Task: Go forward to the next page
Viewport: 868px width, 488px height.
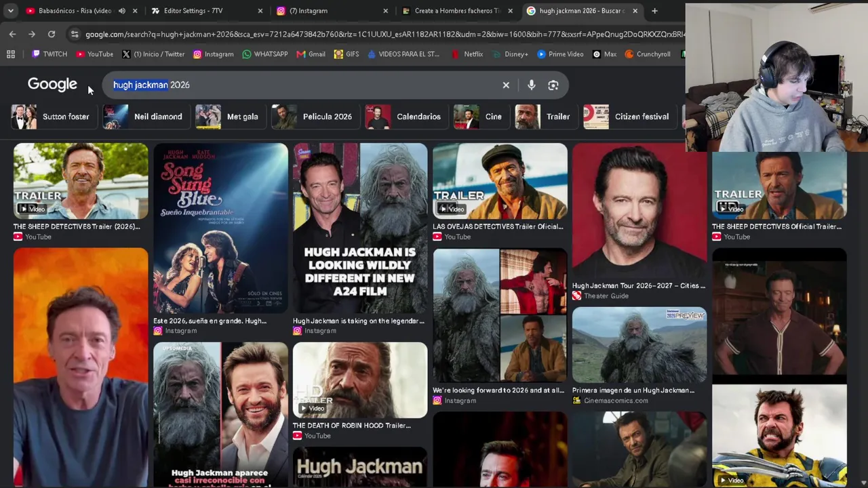Action: [x=32, y=34]
